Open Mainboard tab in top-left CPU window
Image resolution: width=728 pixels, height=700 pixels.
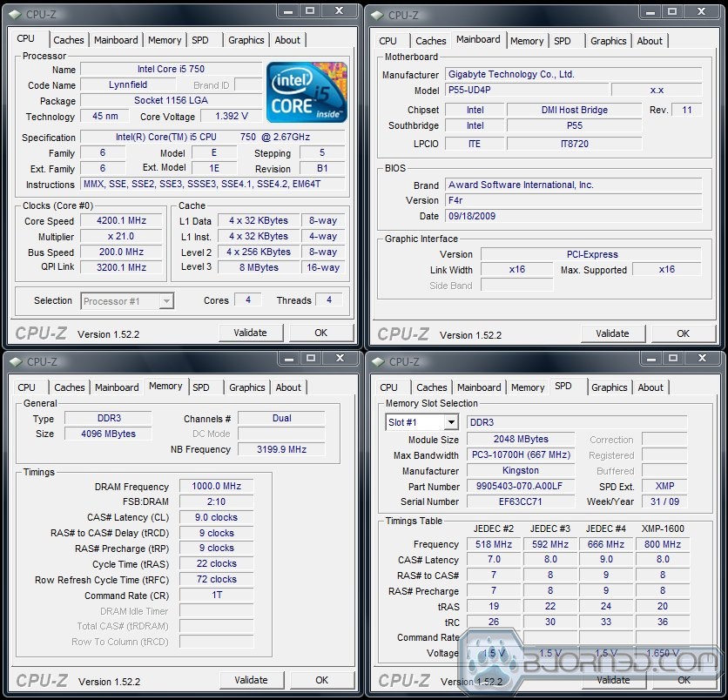click(x=116, y=40)
